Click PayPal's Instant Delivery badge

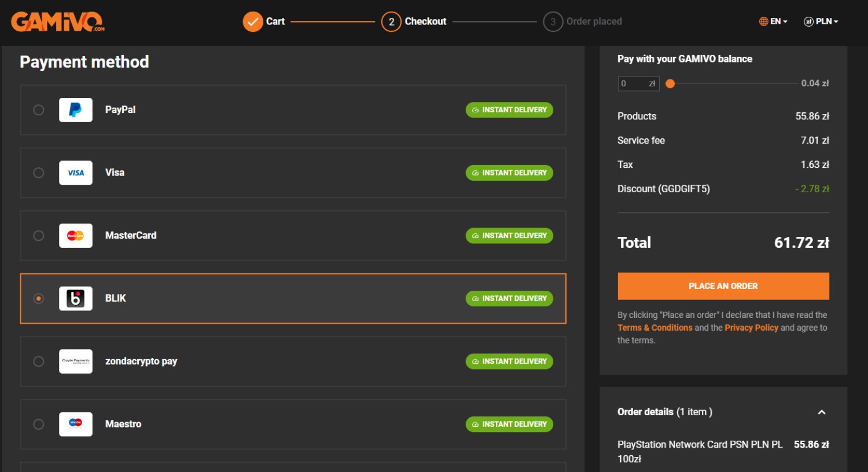pyautogui.click(x=509, y=110)
